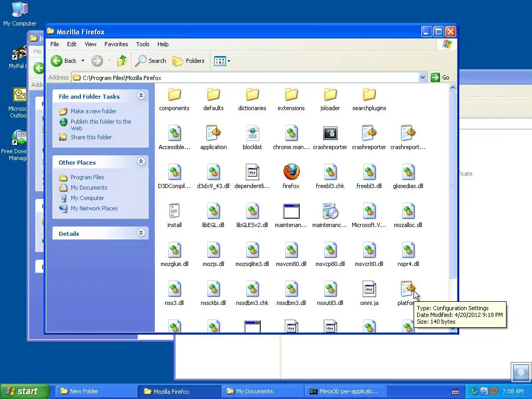Toggle the Folders pane button
Viewport: 532px width, 399px height.
[189, 61]
